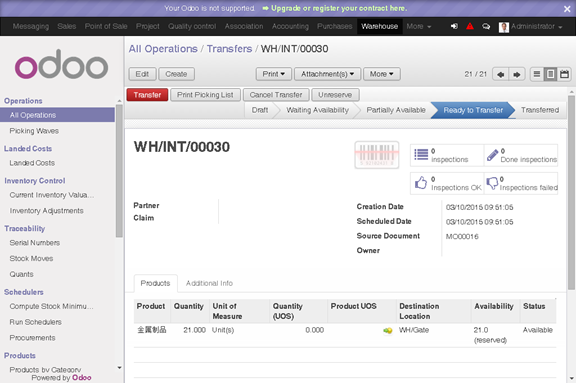Open Compute Stock Minimum rules item
This screenshot has height=383, width=576.
51,306
